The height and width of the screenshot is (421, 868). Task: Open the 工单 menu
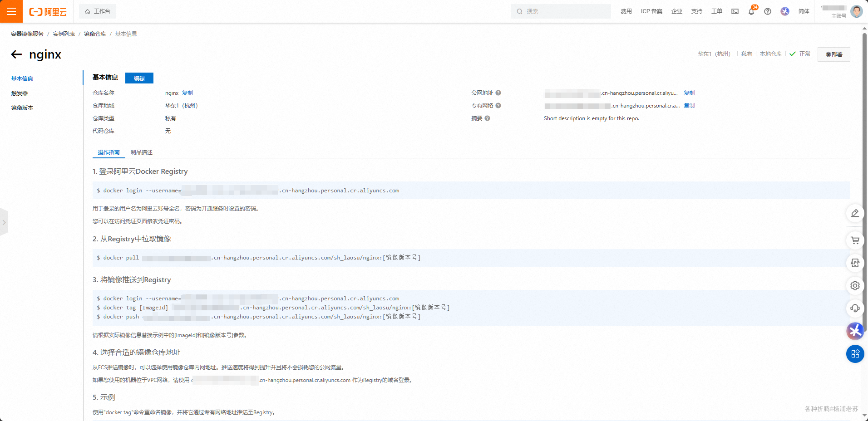click(717, 11)
